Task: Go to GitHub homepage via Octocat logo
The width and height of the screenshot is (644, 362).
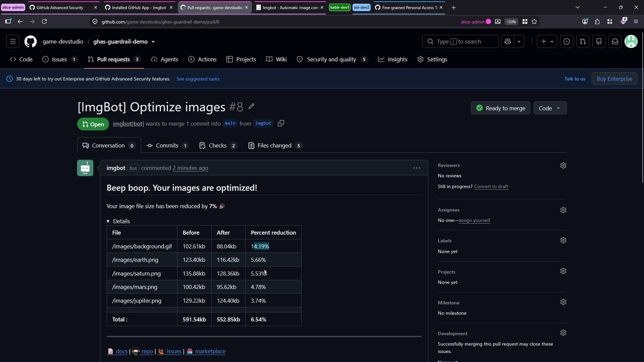Action: click(x=31, y=42)
